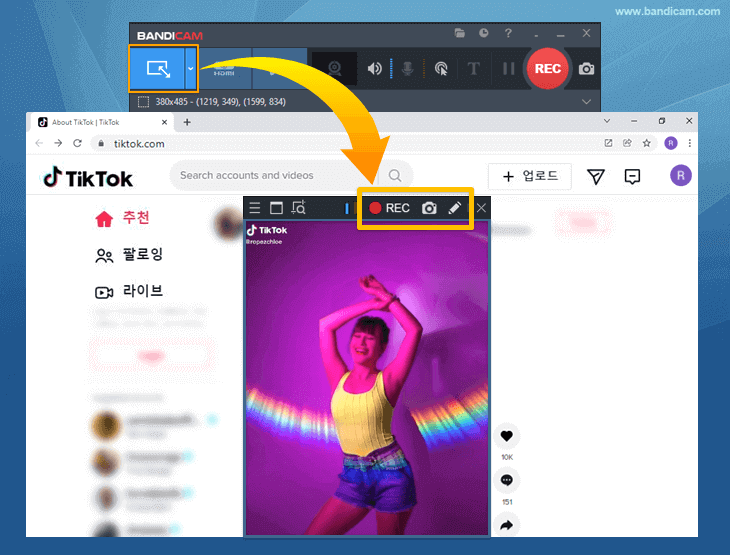Viewport: 730px width, 555px height.
Task: Focus the Search accounts and videos field
Action: tap(275, 176)
